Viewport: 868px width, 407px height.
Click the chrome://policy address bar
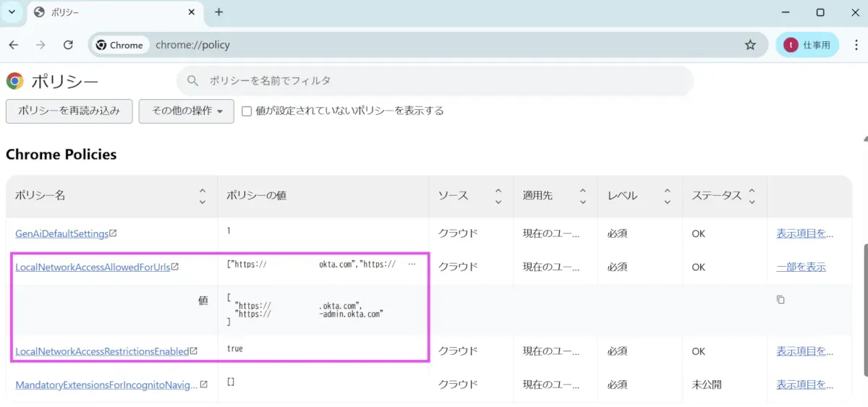tap(434, 45)
